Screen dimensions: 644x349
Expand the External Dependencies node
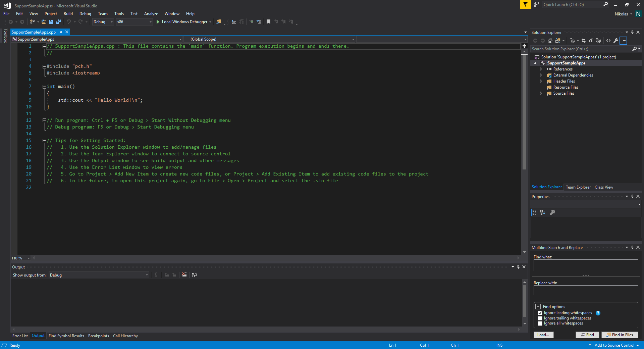(x=541, y=75)
